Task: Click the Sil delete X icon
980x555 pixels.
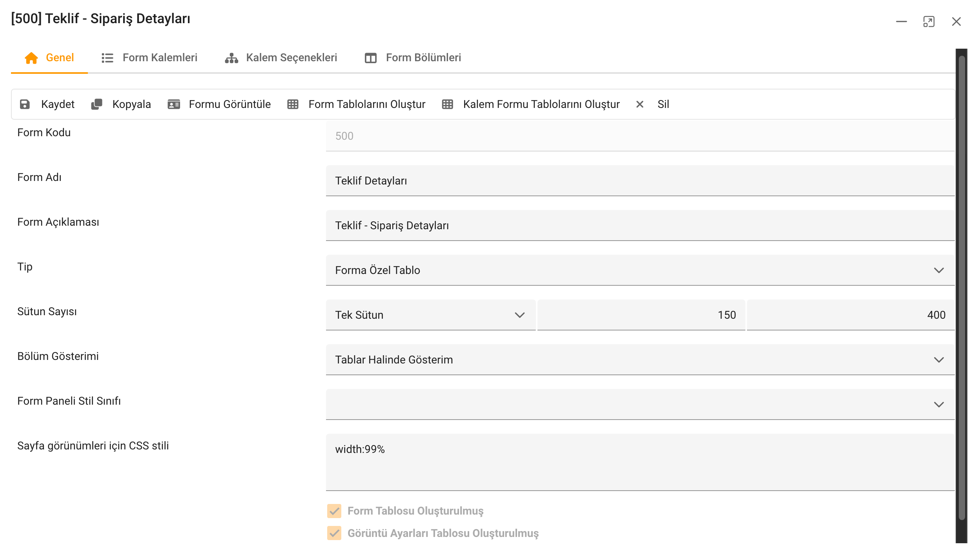Action: point(639,104)
